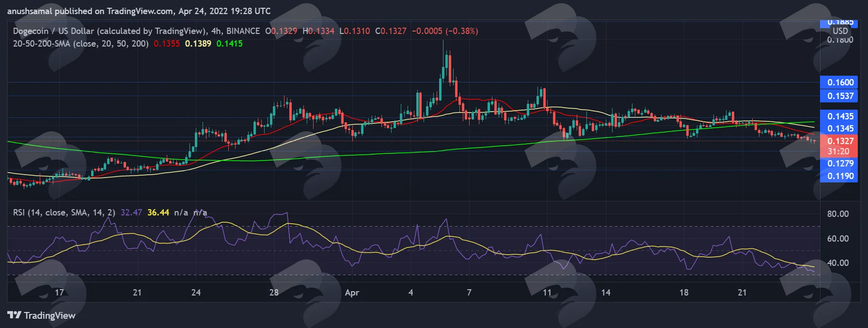Click the USD currency label on price axis
The image size is (868, 328).
tap(840, 31)
